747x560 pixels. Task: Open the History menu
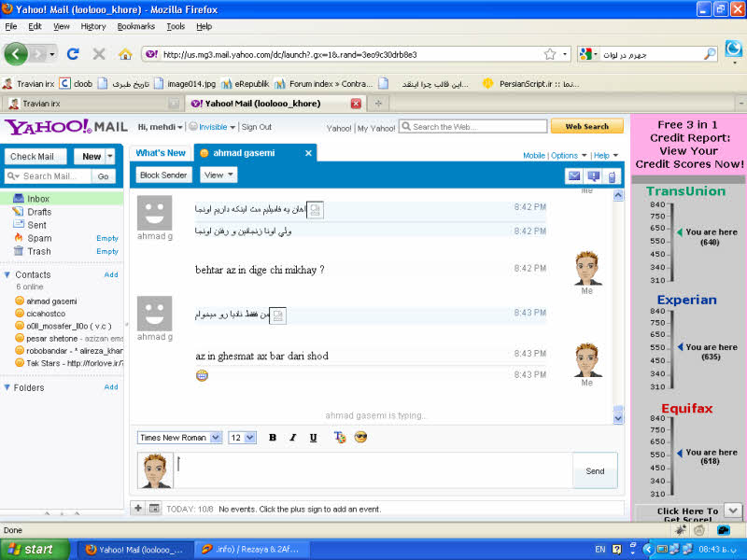point(92,26)
